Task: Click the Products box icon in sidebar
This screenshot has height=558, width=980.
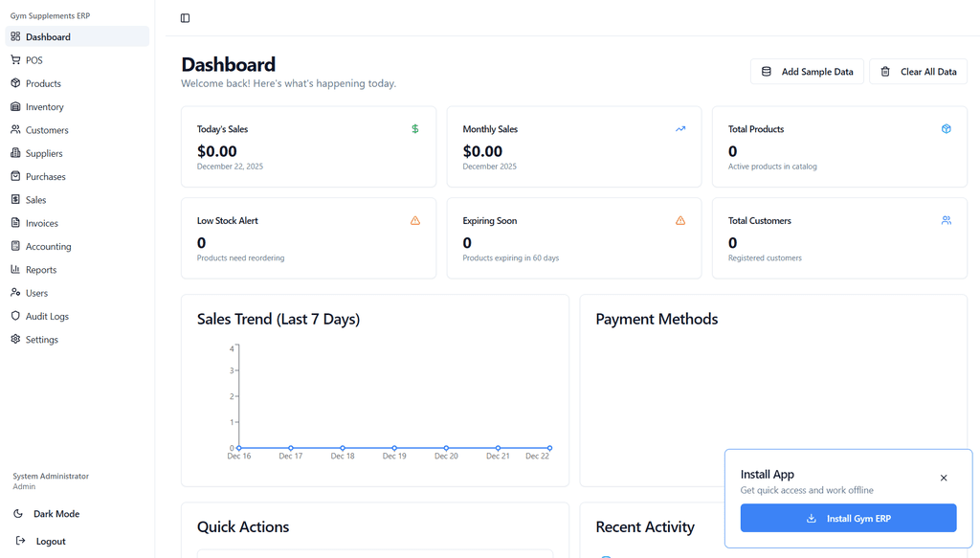Action: click(x=15, y=83)
